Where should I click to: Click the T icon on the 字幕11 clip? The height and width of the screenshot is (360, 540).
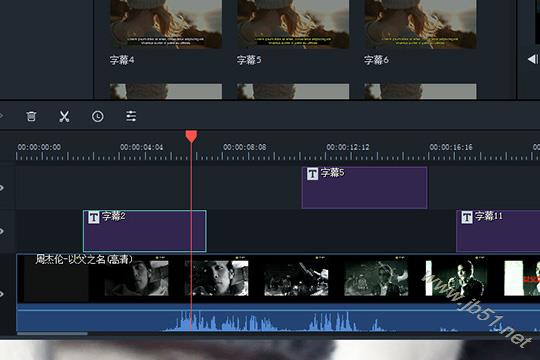467,217
